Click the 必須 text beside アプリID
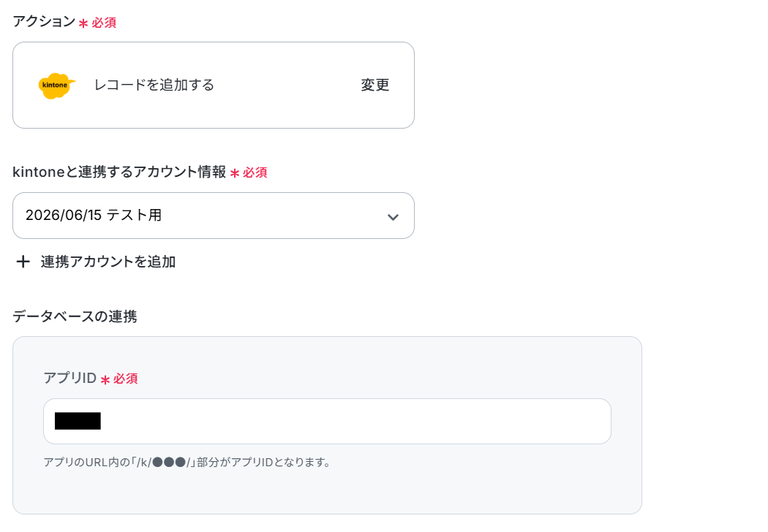This screenshot has width=768, height=532. pos(126,379)
